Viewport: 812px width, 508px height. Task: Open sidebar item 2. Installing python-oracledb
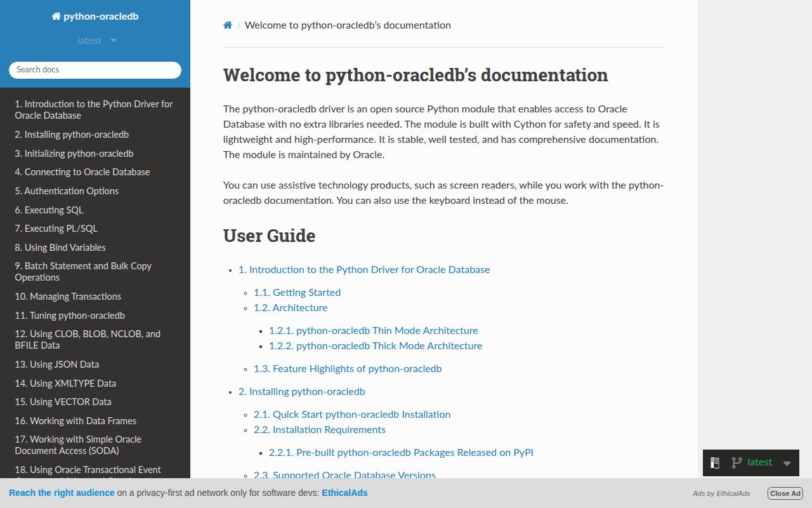(x=95, y=135)
